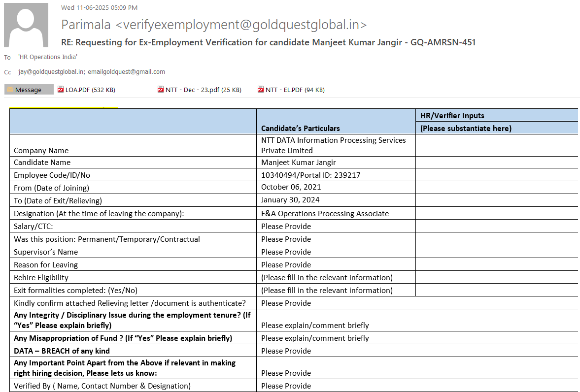Click 'Please Provide' in Reason for Leaving row
The height and width of the screenshot is (392, 580).
pos(286,265)
